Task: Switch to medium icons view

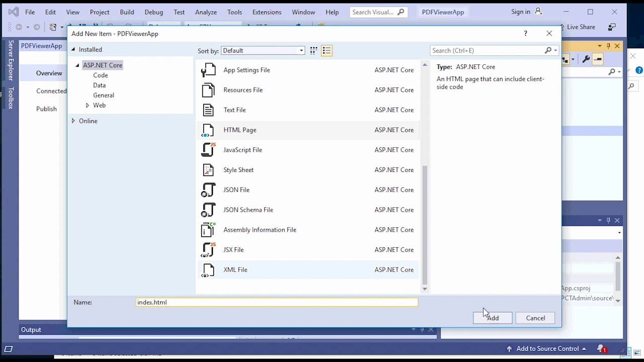Action: pos(313,50)
